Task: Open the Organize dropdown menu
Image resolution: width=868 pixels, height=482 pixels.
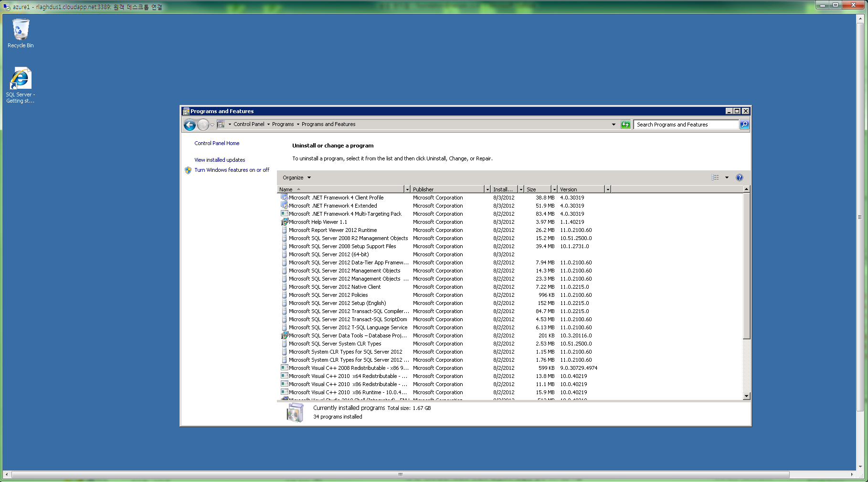Action: tap(296, 178)
